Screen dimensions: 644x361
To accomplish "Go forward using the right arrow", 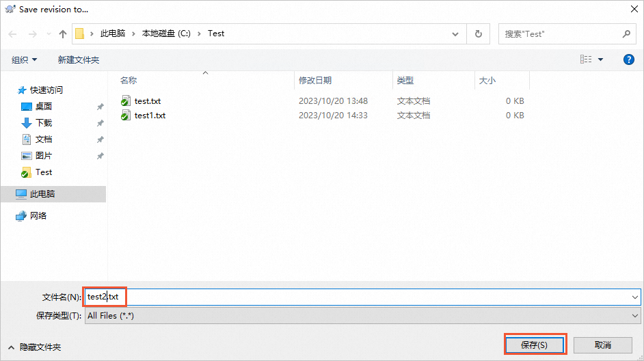I will coord(32,34).
